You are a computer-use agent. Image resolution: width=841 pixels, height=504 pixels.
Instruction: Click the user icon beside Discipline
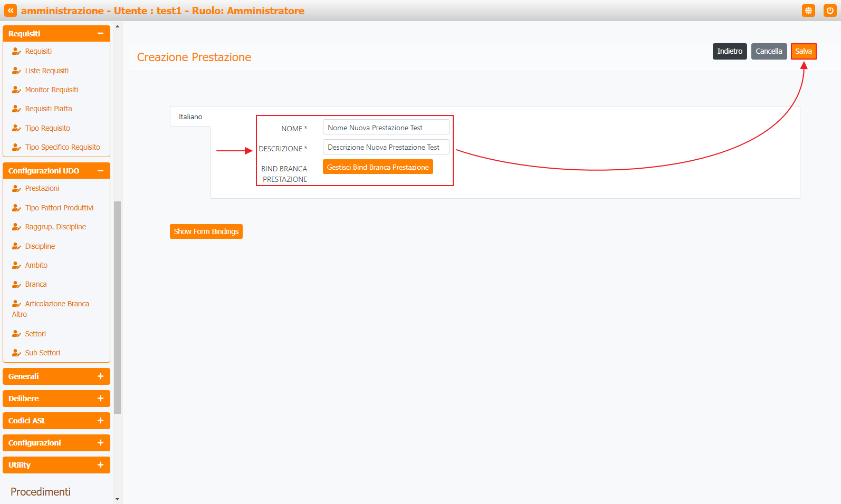16,246
